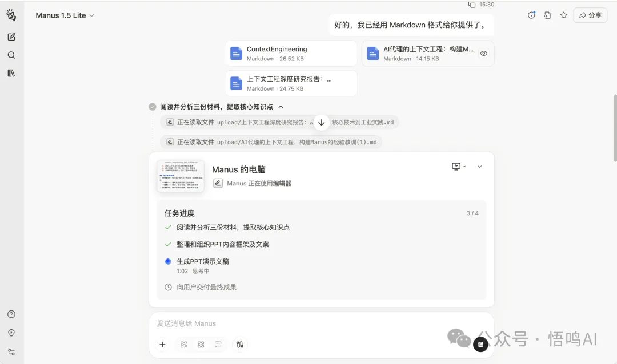This screenshot has width=617, height=364.
Task: Click the plus attachment button
Action: (163, 345)
